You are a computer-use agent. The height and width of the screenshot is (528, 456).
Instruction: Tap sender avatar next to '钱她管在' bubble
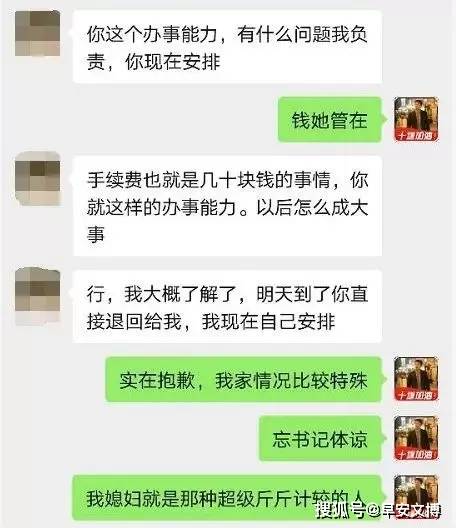(416, 119)
